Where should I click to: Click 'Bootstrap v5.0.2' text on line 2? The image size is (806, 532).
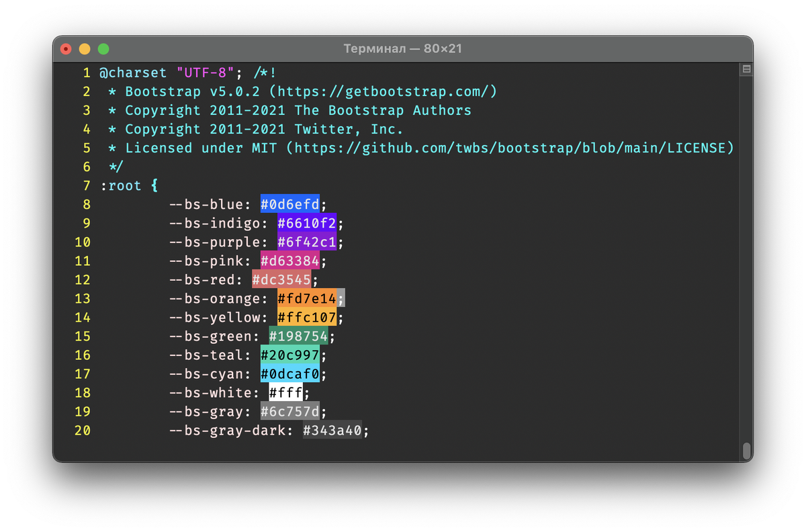click(x=193, y=91)
